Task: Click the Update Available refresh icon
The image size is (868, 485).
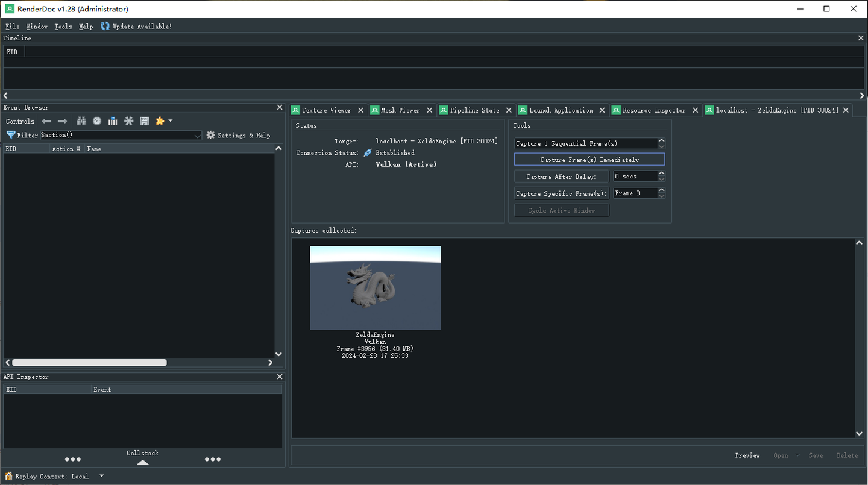Action: [105, 27]
